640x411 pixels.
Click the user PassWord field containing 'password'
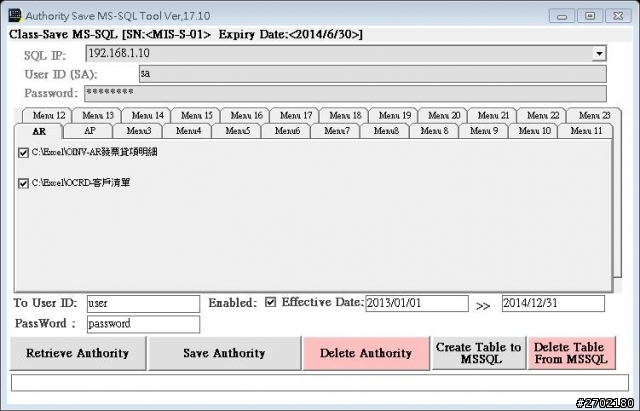tap(143, 324)
